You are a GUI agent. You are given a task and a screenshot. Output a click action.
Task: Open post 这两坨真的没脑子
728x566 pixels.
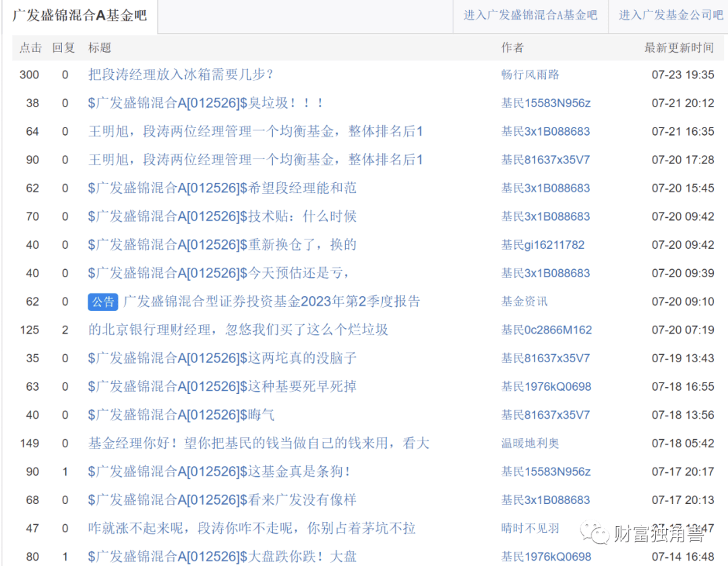tap(222, 358)
